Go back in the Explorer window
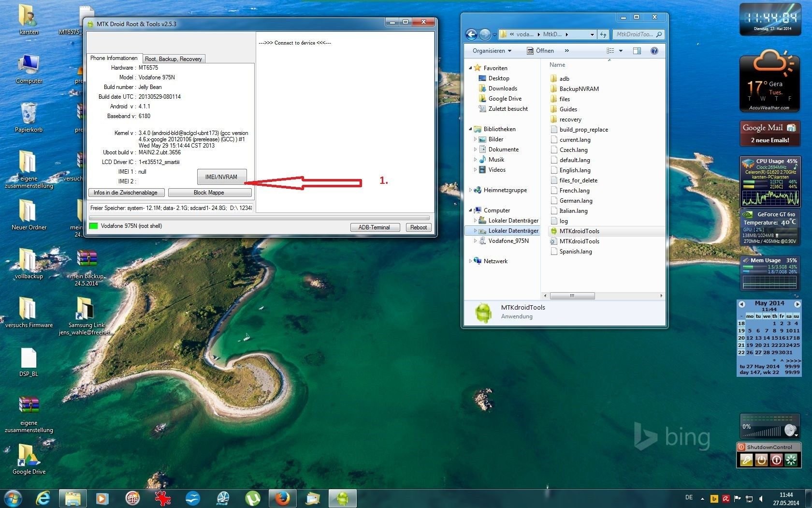 click(x=471, y=34)
